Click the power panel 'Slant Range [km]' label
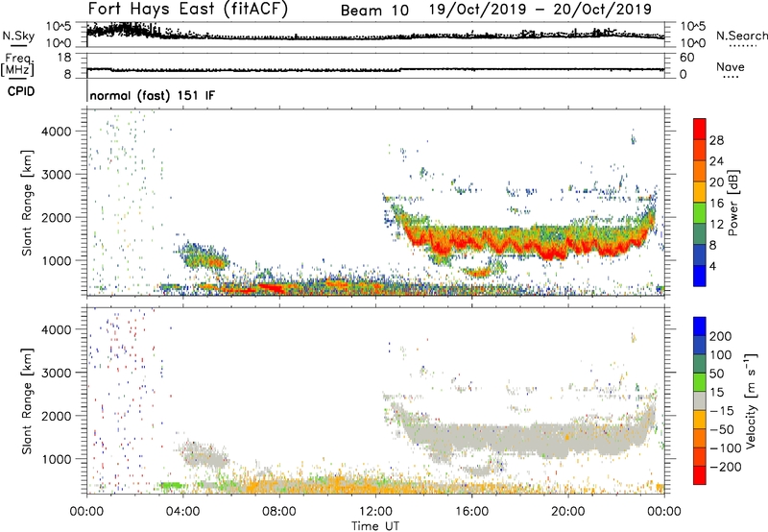Viewport: 768px width, 532px height. pos(27,203)
